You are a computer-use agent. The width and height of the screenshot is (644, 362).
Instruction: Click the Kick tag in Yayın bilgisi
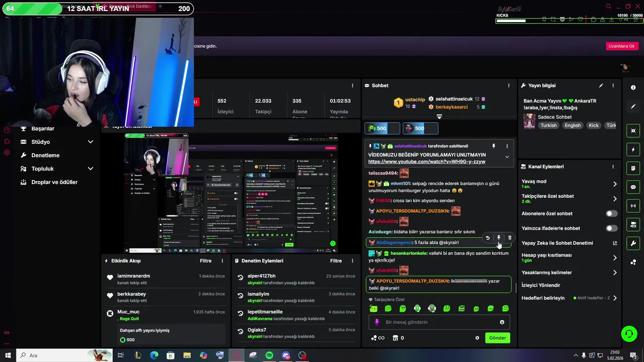594,125
